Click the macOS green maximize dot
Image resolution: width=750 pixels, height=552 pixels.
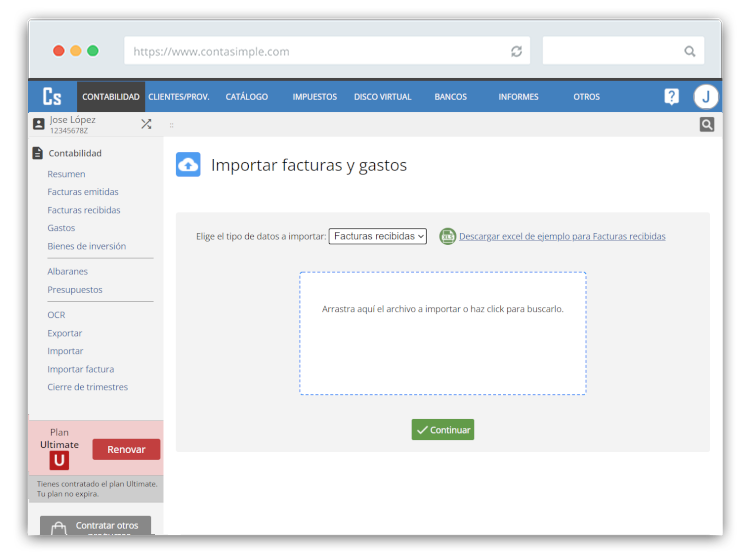93,51
